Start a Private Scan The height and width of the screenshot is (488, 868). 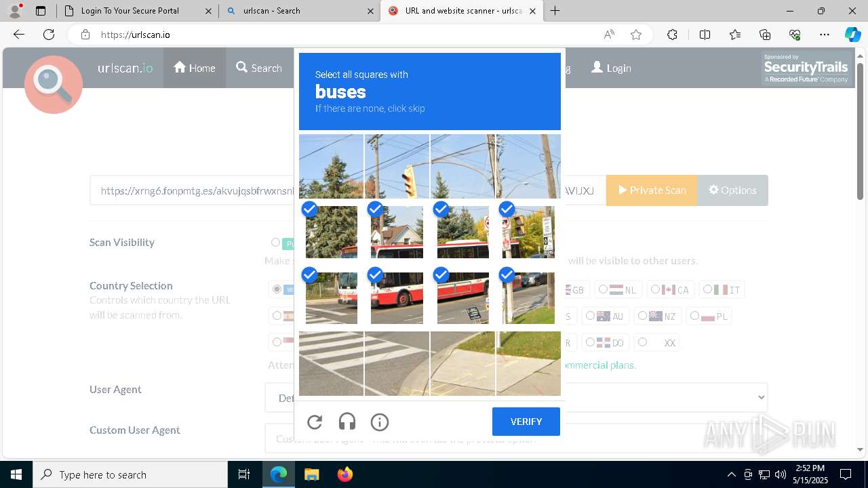[x=652, y=190]
